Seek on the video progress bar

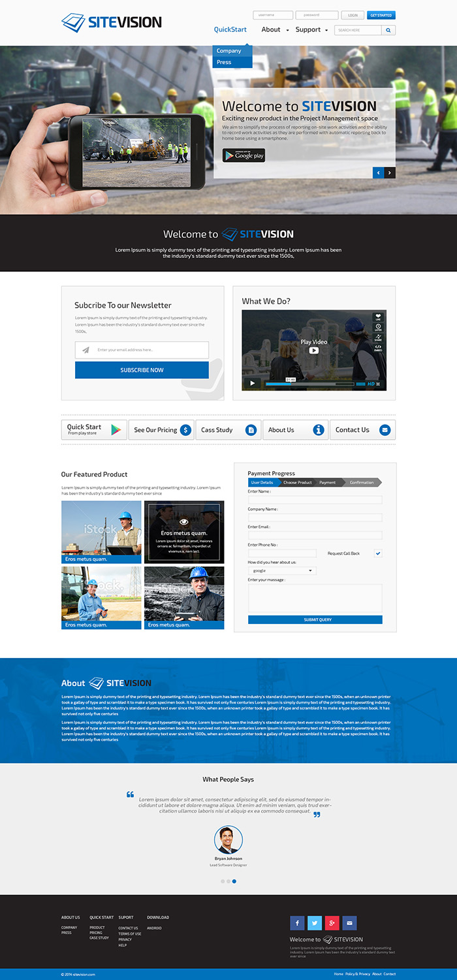click(x=309, y=384)
